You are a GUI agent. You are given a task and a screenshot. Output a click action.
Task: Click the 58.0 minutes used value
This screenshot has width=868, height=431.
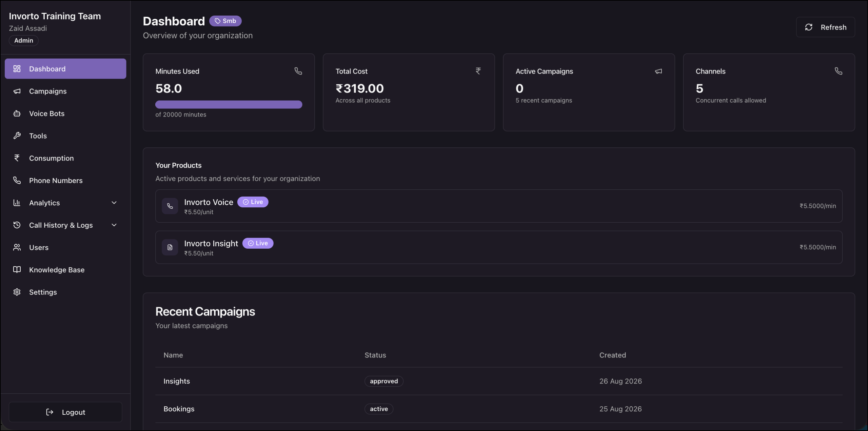click(x=169, y=88)
